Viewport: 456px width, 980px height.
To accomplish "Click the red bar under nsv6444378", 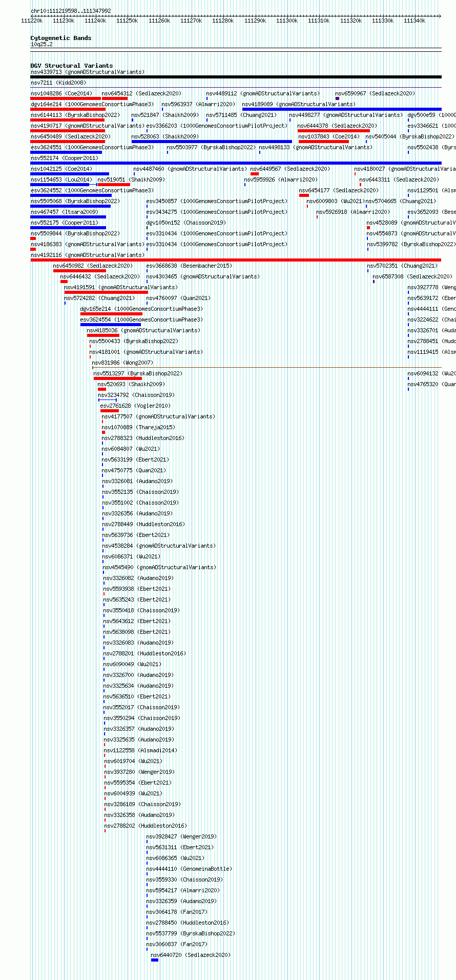I will (334, 131).
